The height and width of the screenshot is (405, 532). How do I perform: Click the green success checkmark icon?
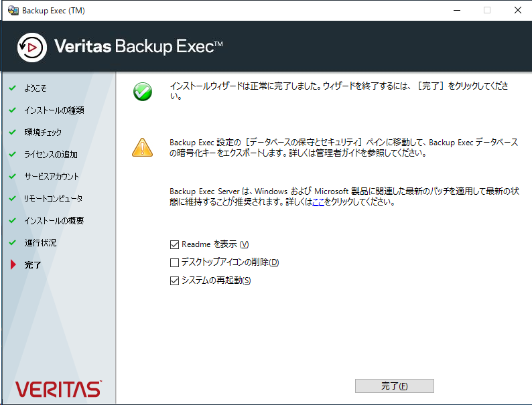[x=143, y=92]
